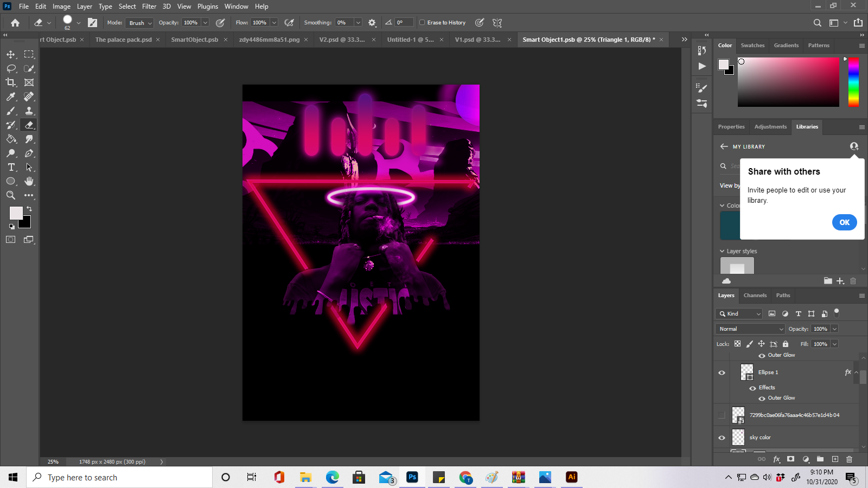Select the Pen tool
Image resolution: width=868 pixels, height=488 pixels.
(x=29, y=153)
